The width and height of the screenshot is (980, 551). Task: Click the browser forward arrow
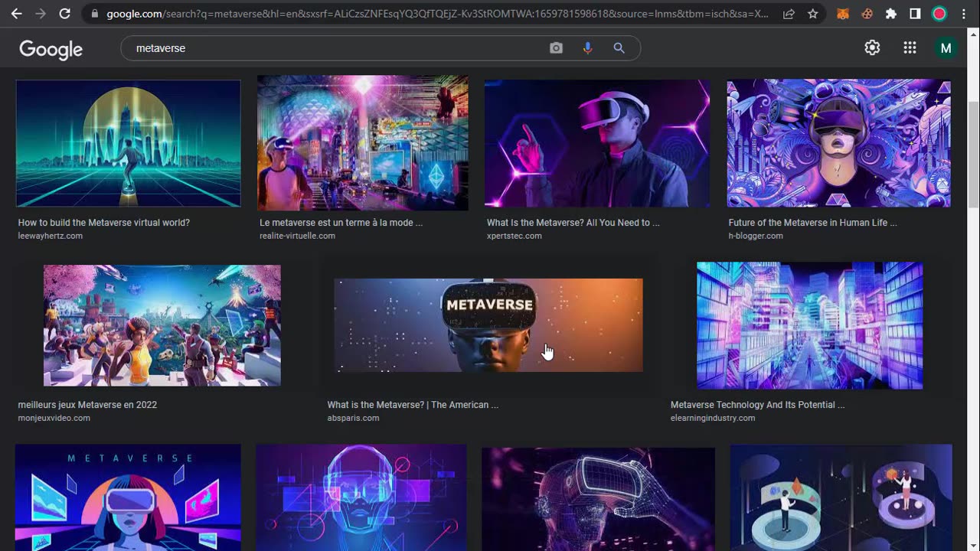(41, 14)
